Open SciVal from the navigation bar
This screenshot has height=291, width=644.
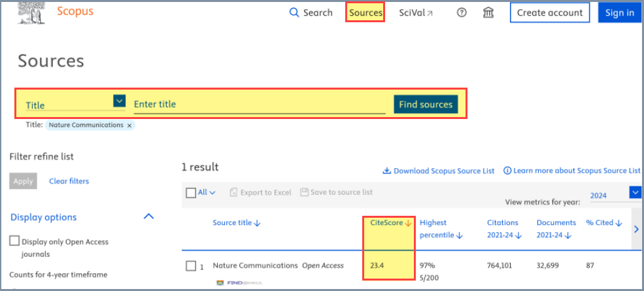tap(416, 12)
